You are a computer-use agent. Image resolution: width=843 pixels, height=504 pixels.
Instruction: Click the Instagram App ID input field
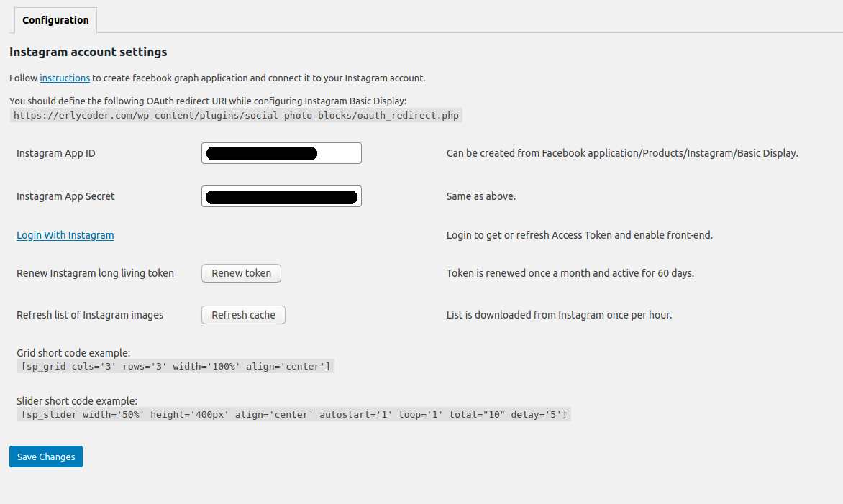pos(281,153)
